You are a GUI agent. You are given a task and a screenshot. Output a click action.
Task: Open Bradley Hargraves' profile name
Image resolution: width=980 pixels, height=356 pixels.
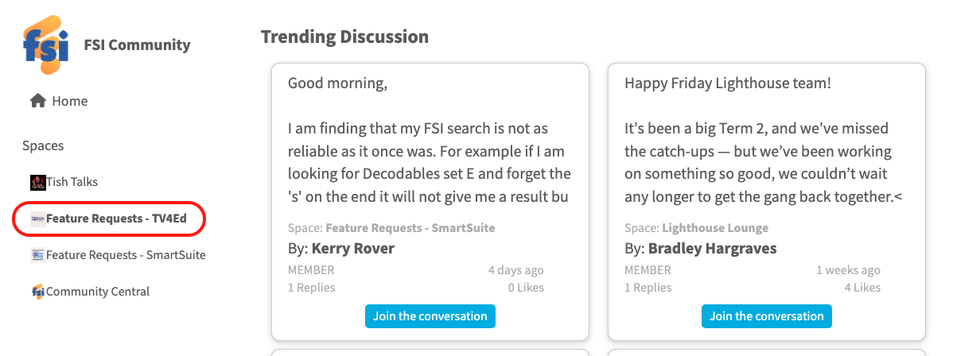[x=712, y=249]
